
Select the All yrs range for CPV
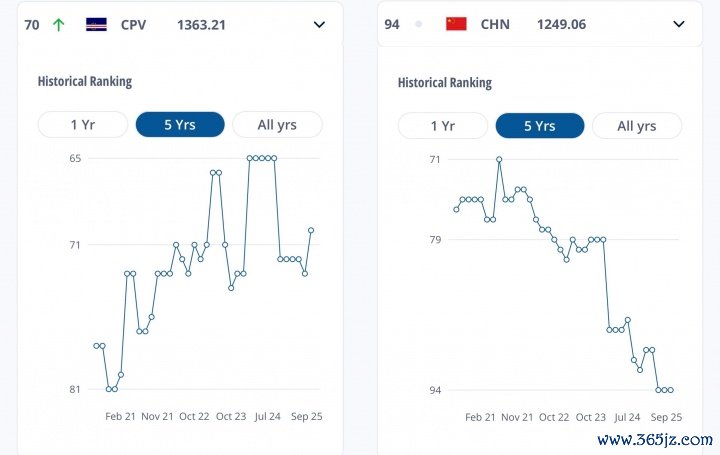click(277, 125)
